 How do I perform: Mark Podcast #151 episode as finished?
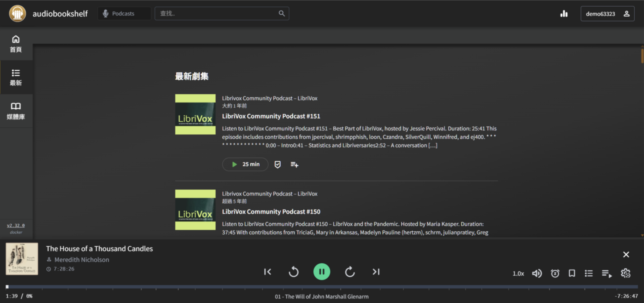coord(277,165)
